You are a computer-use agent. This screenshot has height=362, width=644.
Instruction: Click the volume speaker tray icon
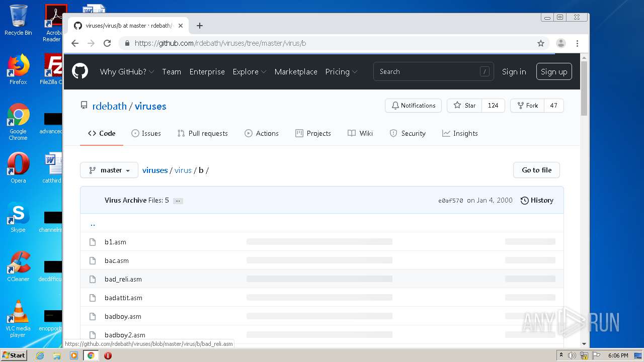pos(572,355)
